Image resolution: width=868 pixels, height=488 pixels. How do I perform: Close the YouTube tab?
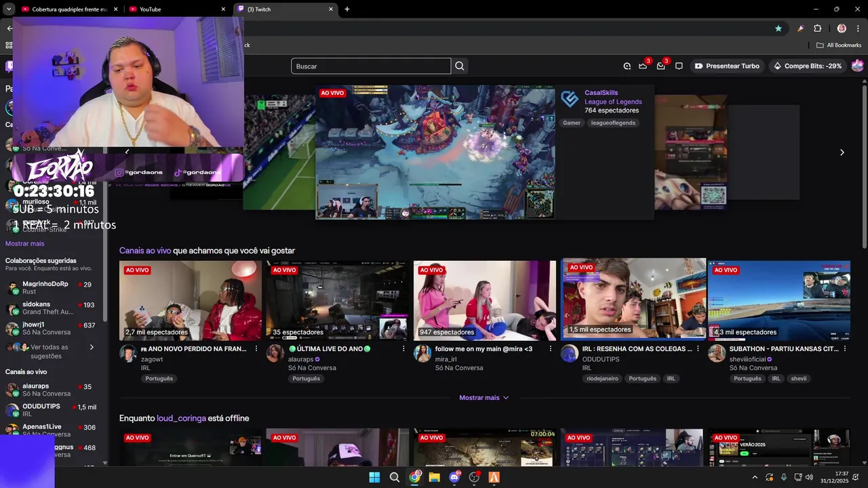[x=223, y=9]
